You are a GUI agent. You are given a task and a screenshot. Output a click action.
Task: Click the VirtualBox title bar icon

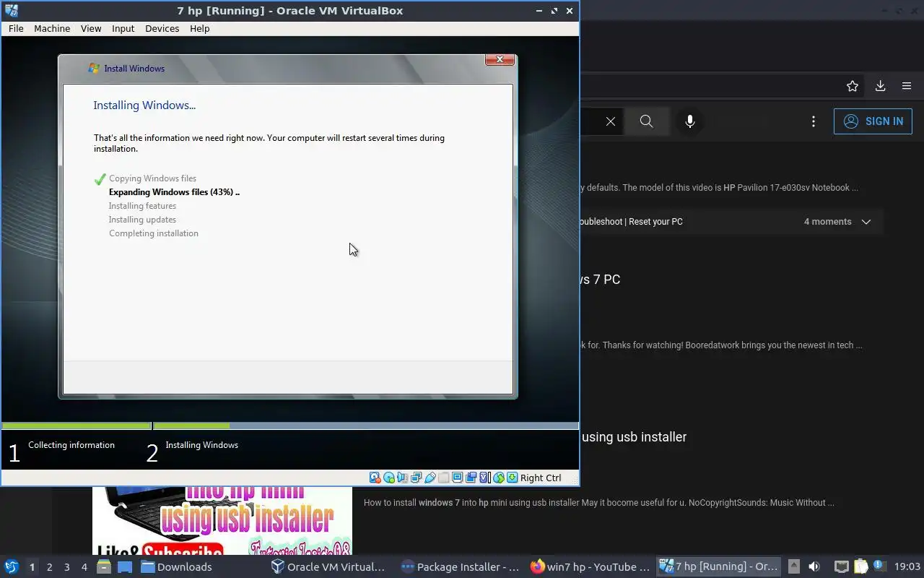tap(11, 10)
